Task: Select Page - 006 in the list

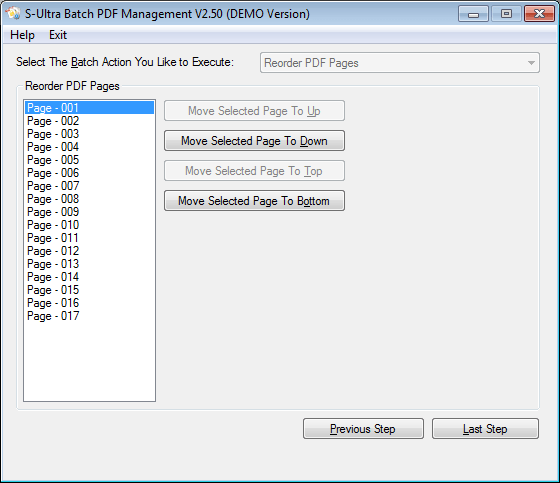Action: (x=89, y=173)
